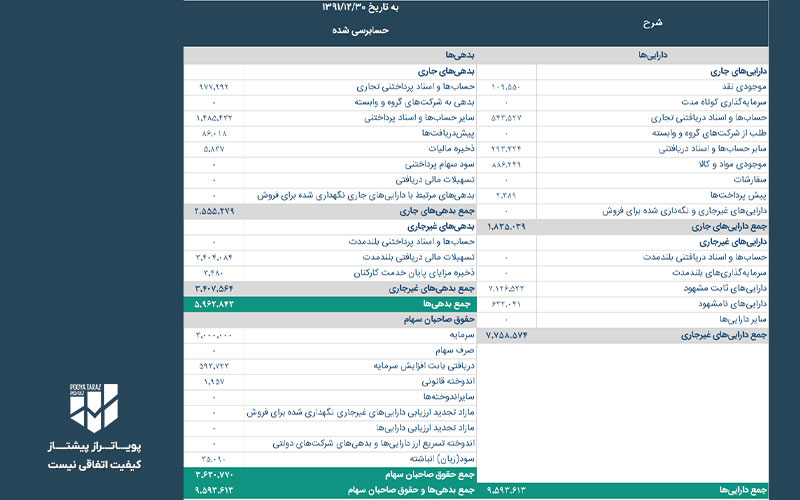Image resolution: width=800 pixels, height=500 pixels.
Task: Click the تسهیلات مالی دریافتی row label
Action: pyautogui.click(x=435, y=180)
